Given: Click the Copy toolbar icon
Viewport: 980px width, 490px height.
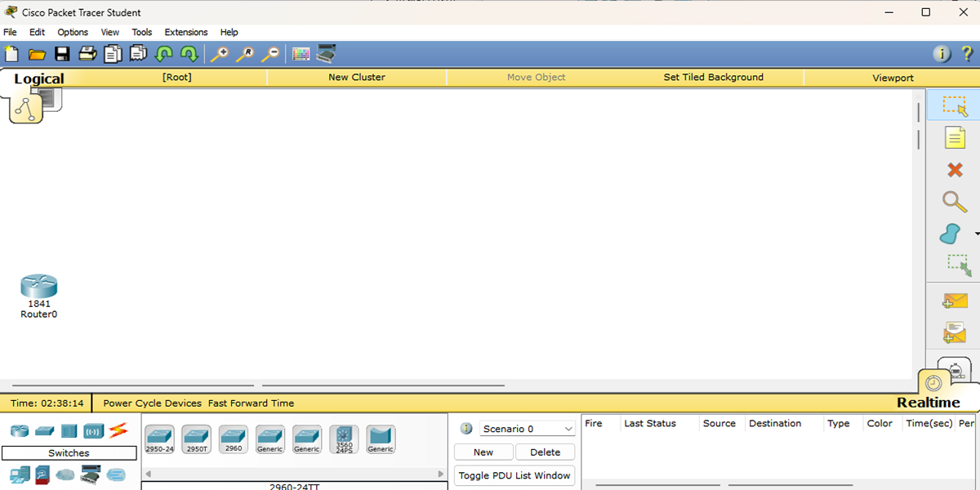Looking at the screenshot, I should point(113,54).
